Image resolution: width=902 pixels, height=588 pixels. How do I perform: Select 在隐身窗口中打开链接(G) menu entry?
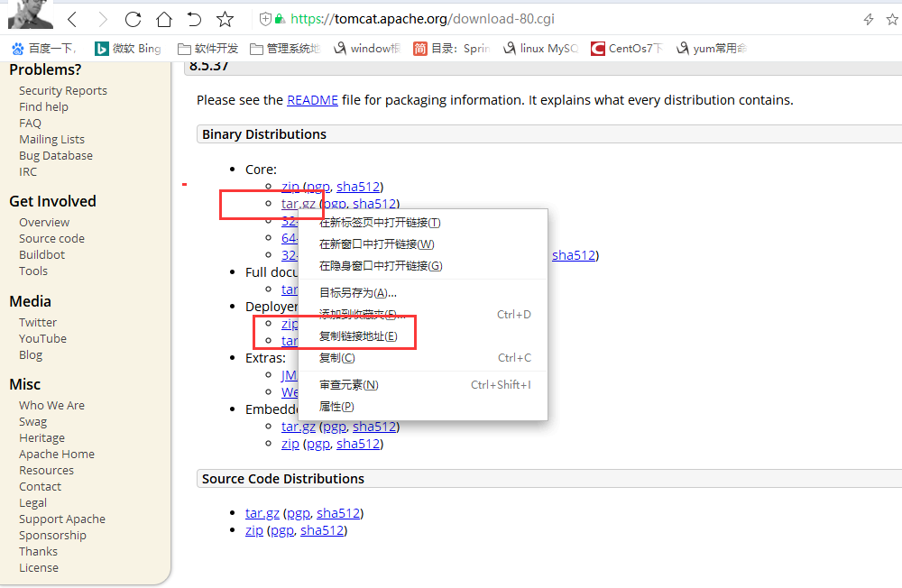[x=423, y=266]
